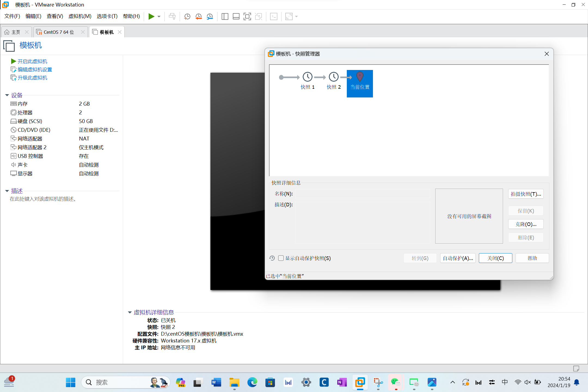Click the description text field placeholder
This screenshot has height=392, width=588.
tap(44, 199)
